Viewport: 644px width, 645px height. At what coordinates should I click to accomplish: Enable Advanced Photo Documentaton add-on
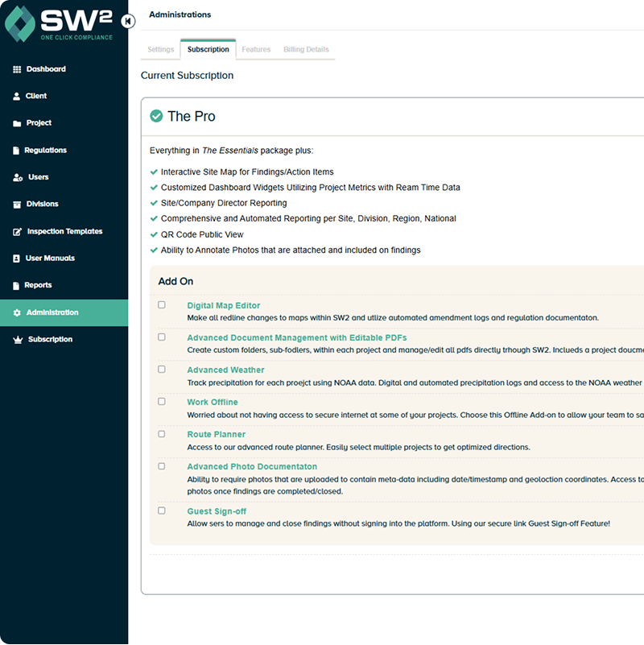[x=161, y=465]
